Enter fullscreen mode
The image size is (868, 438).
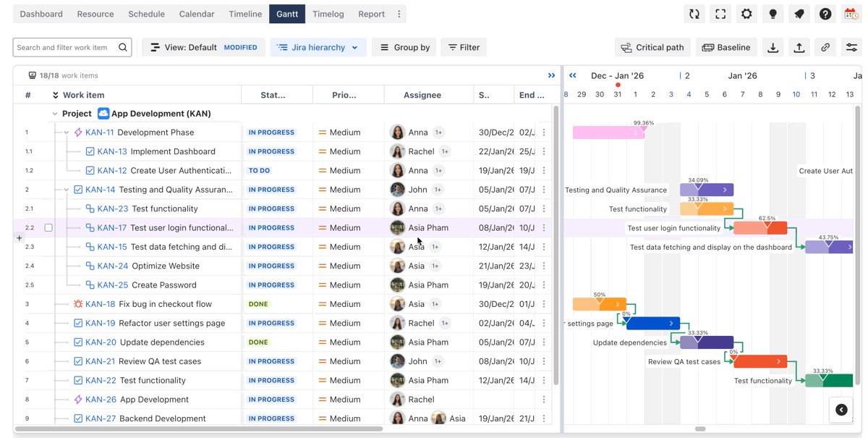coord(720,14)
